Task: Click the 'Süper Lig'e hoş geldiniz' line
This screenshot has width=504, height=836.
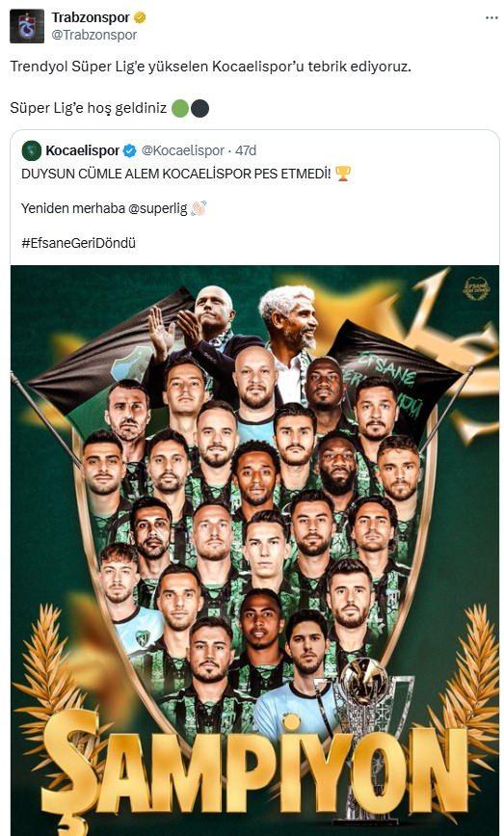Action: (x=89, y=109)
